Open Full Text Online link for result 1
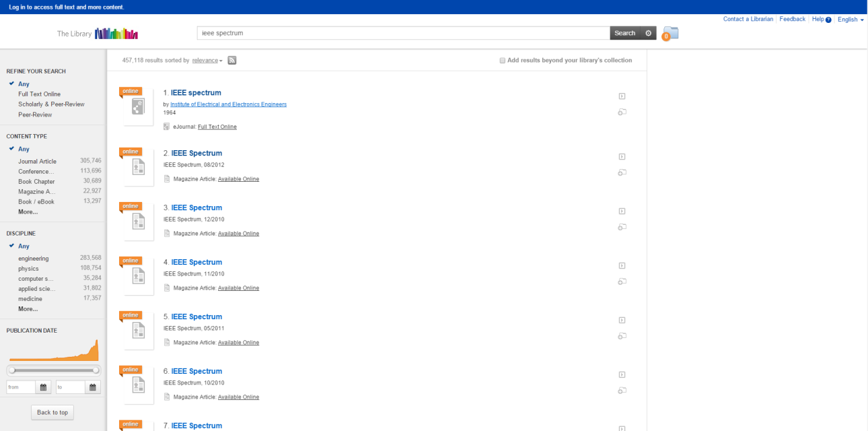The height and width of the screenshot is (431, 868). (x=217, y=127)
